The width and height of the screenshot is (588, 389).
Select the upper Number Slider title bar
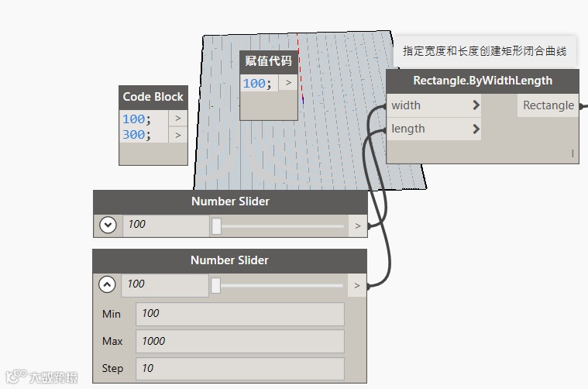[x=230, y=201]
